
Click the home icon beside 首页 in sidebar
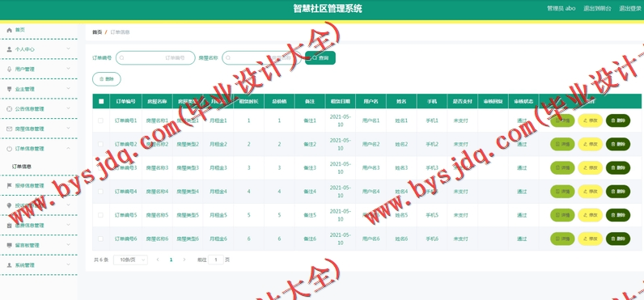tap(10, 30)
